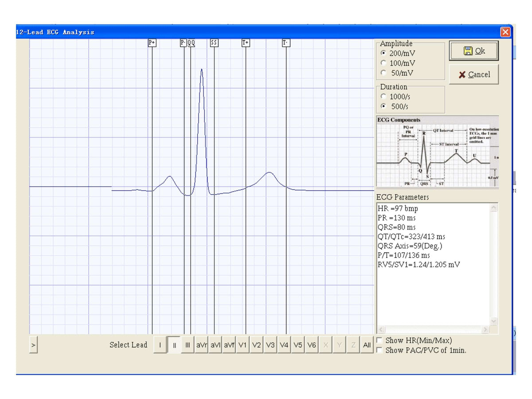Screen dimensions: 532x399
Task: Click the ECG Components diagram image
Action: point(437,151)
